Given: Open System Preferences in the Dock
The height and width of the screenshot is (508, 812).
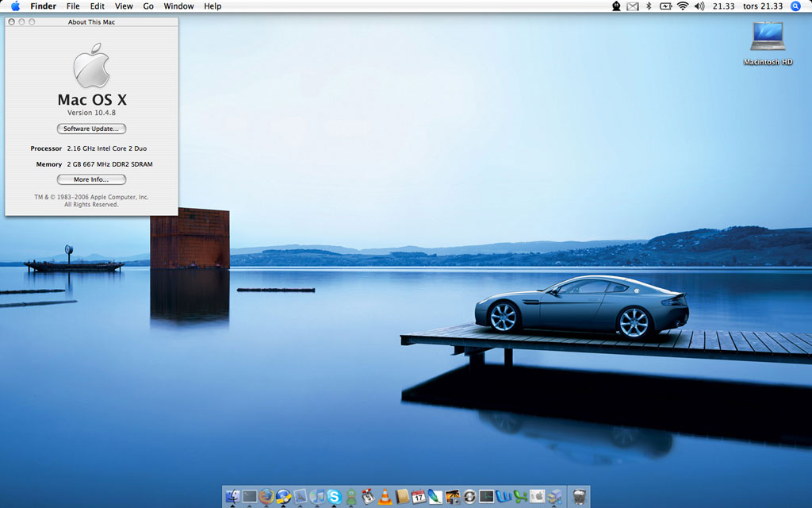Looking at the screenshot, I should 537,497.
